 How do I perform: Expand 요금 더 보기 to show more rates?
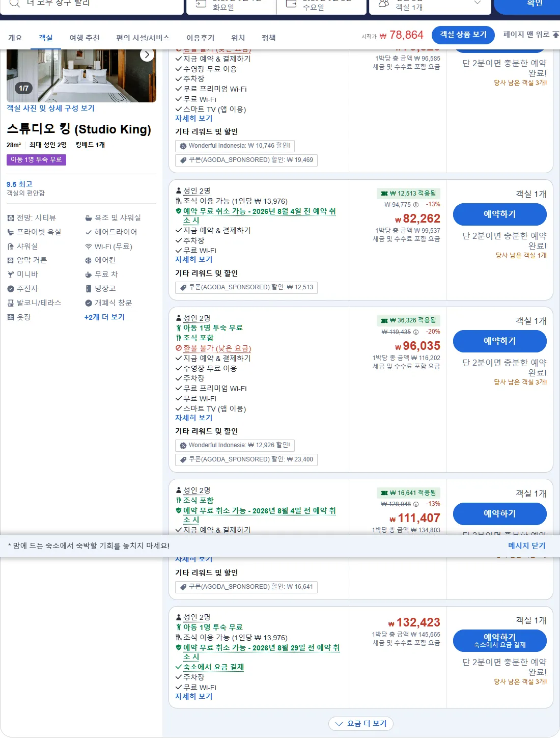click(361, 724)
